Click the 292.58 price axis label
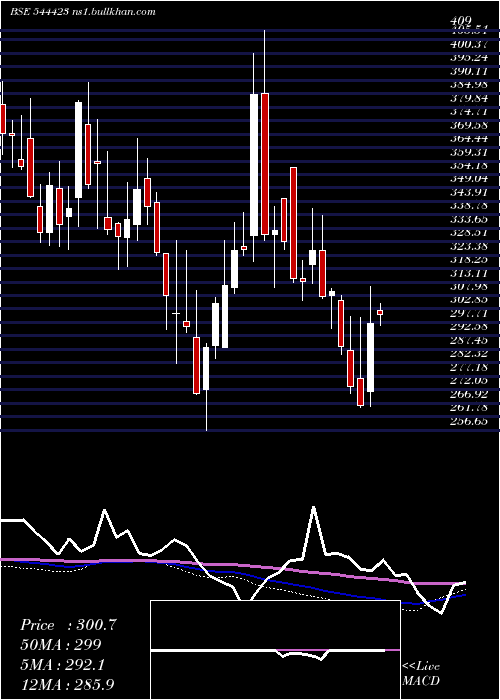The image size is (500, 700). point(469,327)
